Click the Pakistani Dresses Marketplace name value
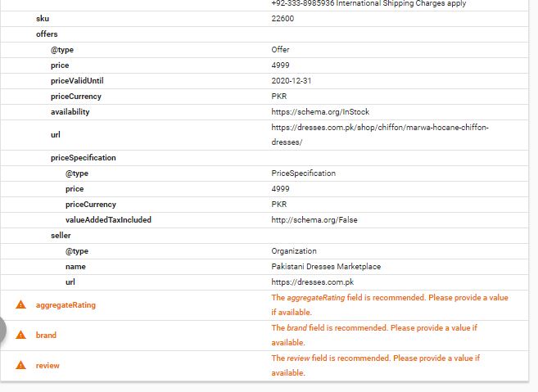Screen dimensions: 538x392 point(326,267)
